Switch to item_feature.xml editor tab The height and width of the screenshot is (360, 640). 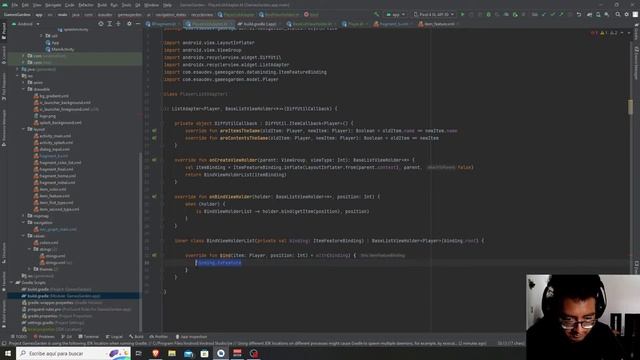[438, 24]
